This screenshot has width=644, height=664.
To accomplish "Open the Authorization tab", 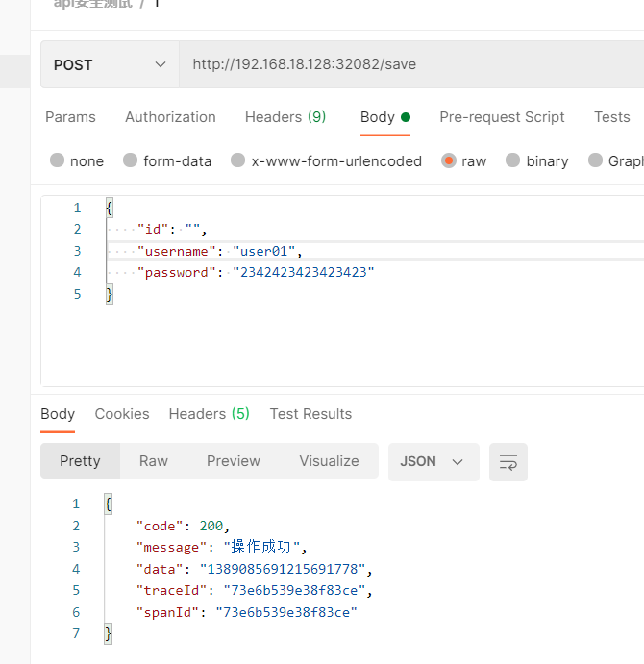I will pos(170,117).
